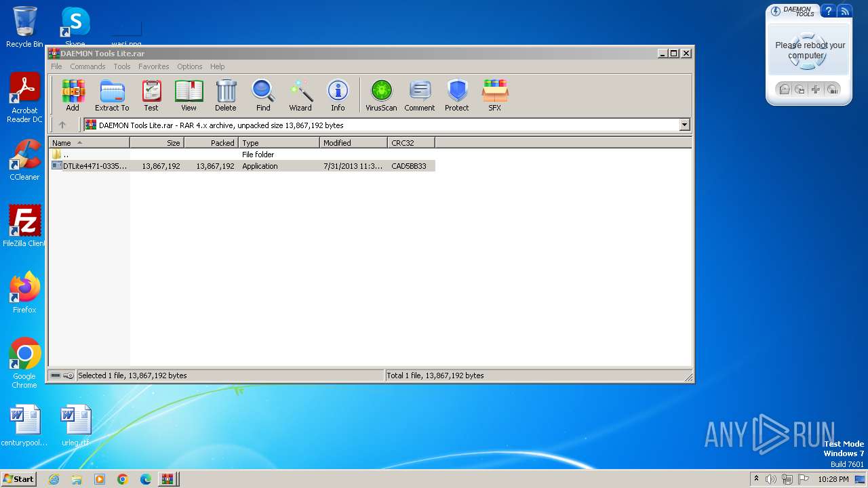Screen dimensions: 868x488
Task: Click the Protect shield icon
Action: (x=457, y=95)
